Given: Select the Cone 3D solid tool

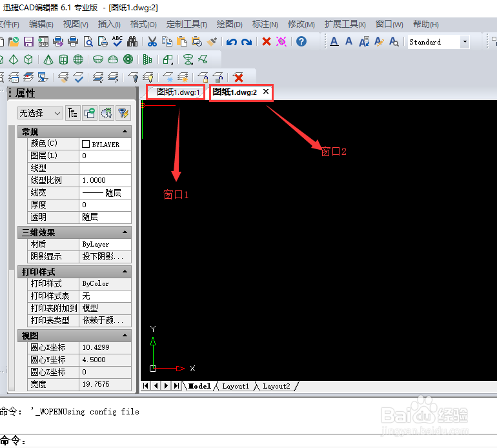Looking at the screenshot, I should click(48, 59).
